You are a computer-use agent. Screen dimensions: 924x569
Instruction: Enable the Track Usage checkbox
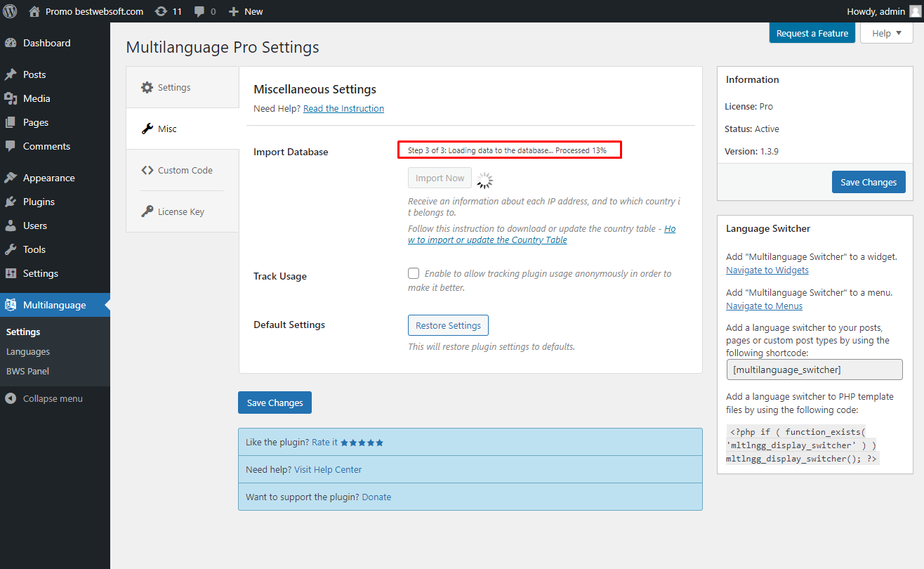pos(414,273)
